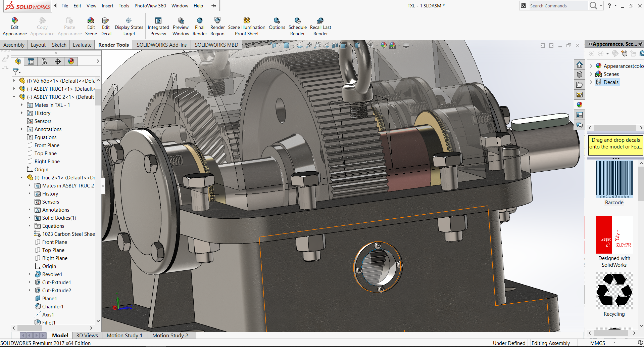Switch to the Evaluate tab

(x=82, y=45)
